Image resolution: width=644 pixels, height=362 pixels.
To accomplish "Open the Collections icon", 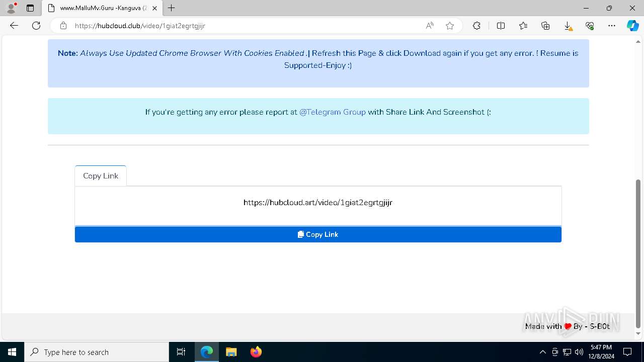I will tap(545, 26).
